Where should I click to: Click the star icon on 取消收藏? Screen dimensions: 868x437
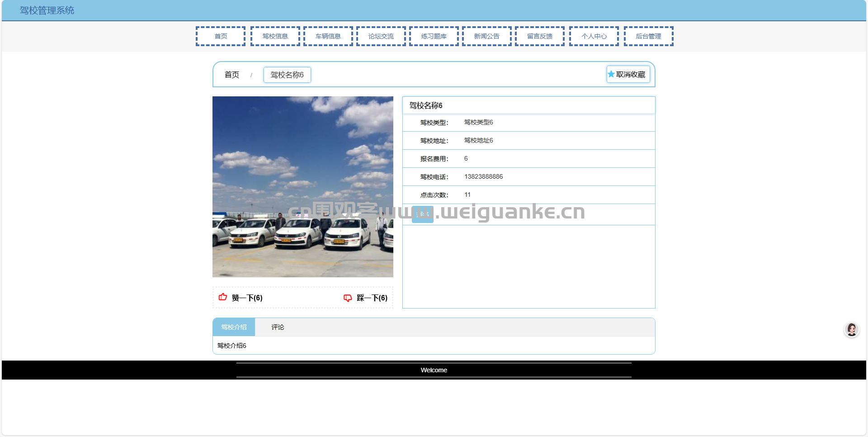click(x=611, y=74)
